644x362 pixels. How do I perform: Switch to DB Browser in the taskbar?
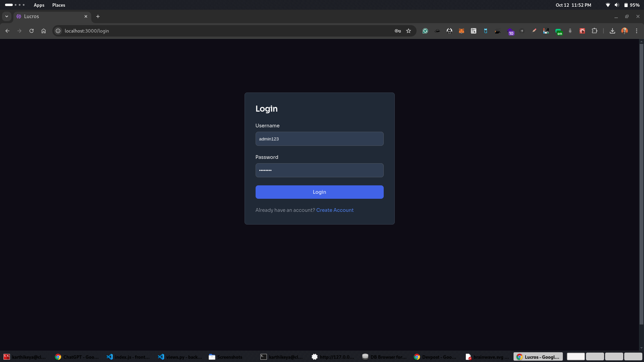click(x=385, y=357)
